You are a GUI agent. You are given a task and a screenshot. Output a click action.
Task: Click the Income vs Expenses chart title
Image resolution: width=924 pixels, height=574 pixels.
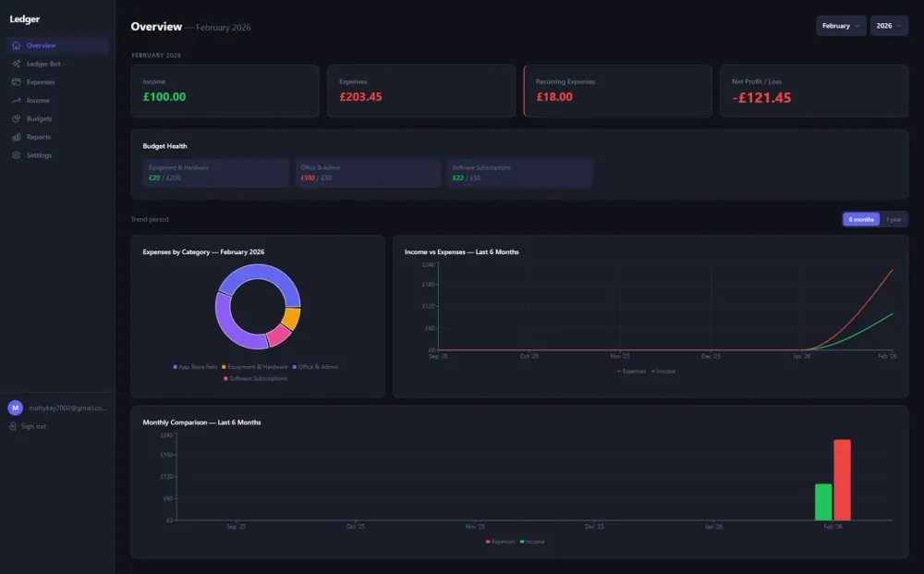coord(461,251)
